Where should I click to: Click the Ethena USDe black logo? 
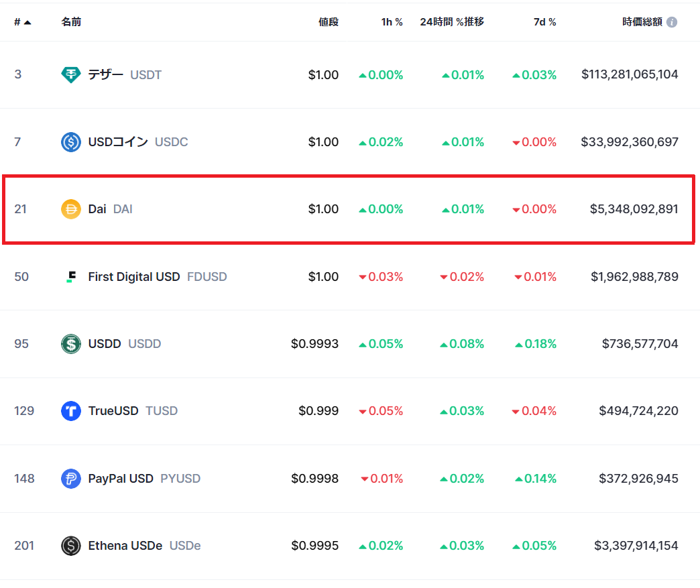coord(70,546)
